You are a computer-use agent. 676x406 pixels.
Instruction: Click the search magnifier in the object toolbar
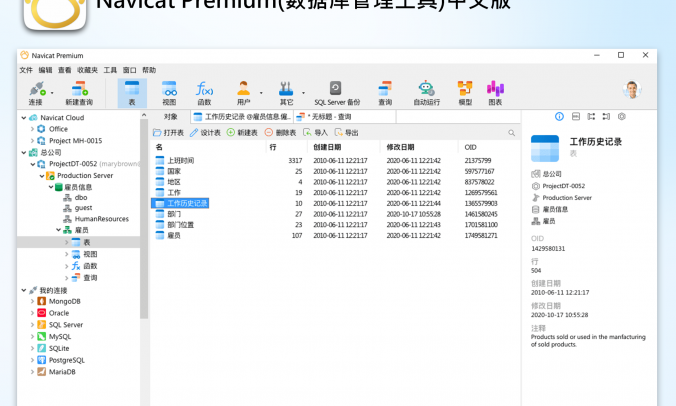click(x=511, y=133)
